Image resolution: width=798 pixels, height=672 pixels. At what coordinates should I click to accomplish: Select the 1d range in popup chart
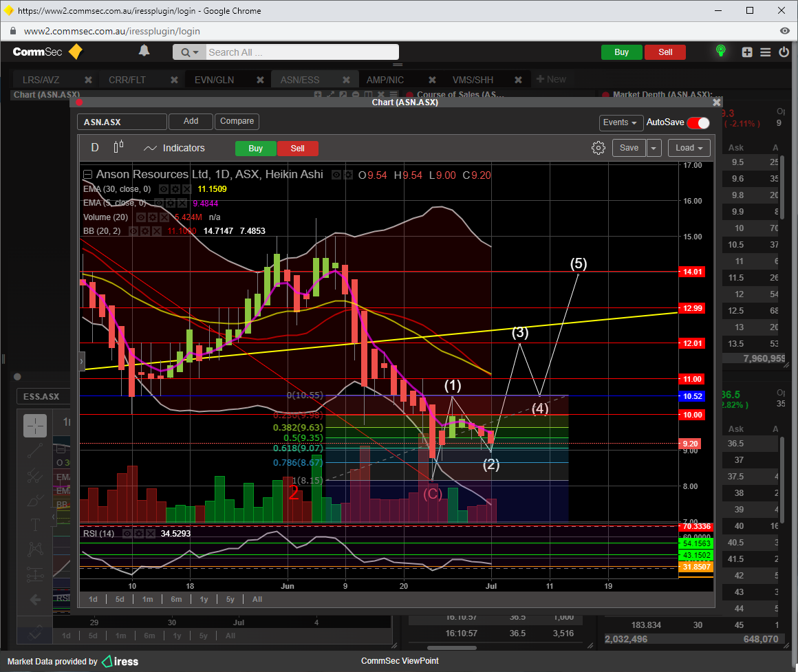(93, 599)
